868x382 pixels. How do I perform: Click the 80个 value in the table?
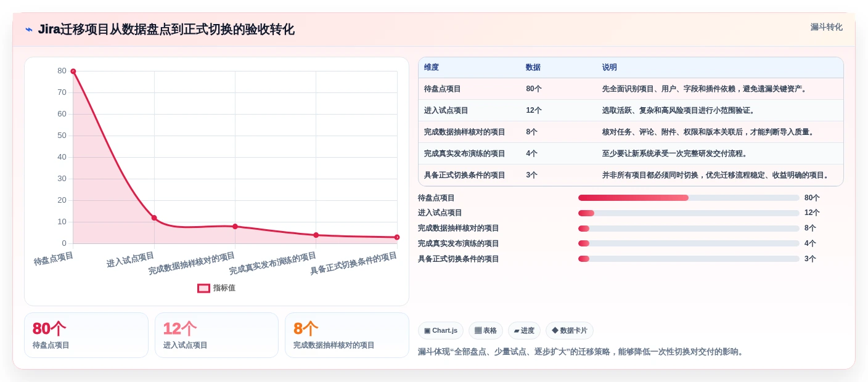pyautogui.click(x=534, y=89)
